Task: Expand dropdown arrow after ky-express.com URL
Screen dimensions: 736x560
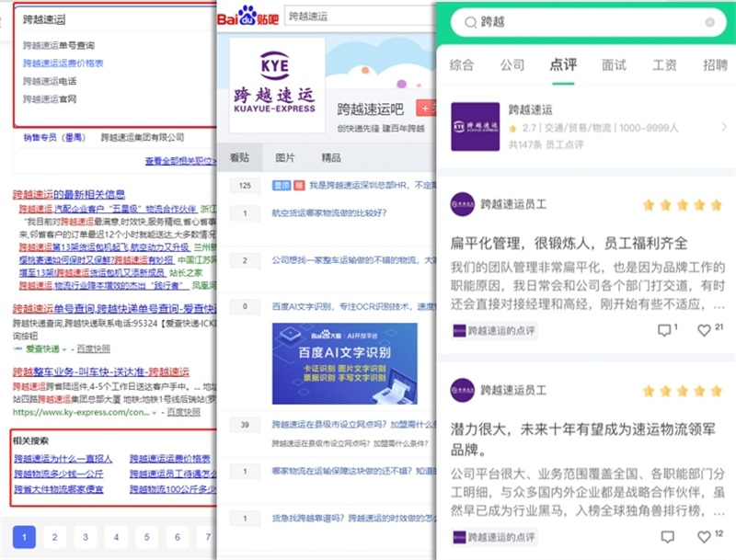Action: point(154,413)
